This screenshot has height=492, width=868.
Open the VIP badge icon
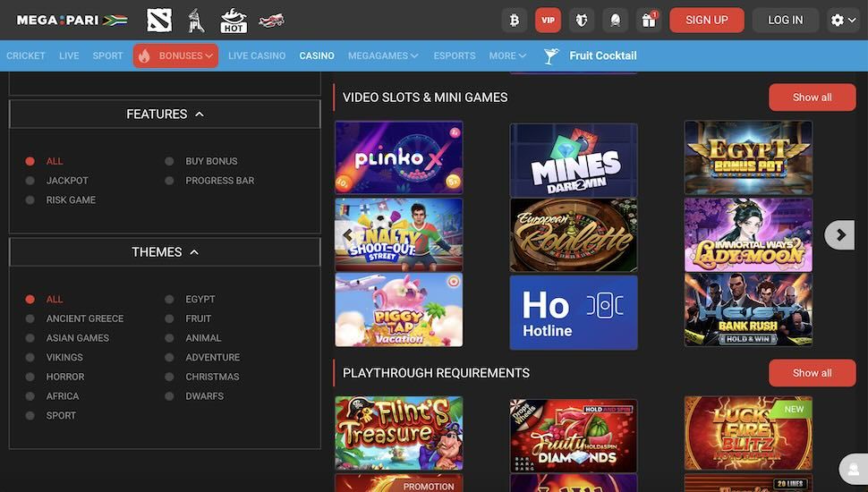[x=548, y=20]
